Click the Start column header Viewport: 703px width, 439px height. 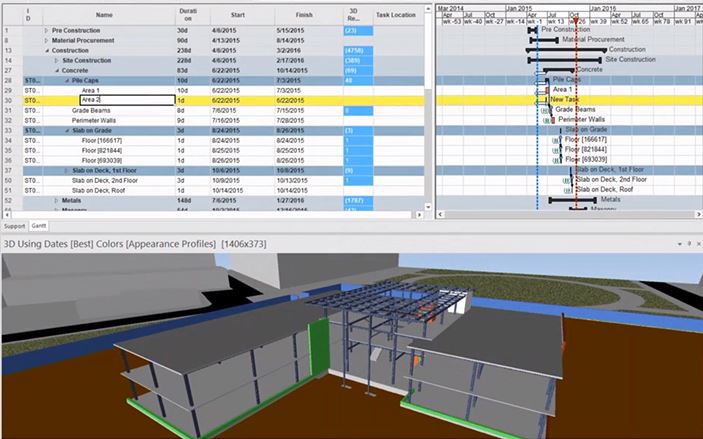(236, 16)
